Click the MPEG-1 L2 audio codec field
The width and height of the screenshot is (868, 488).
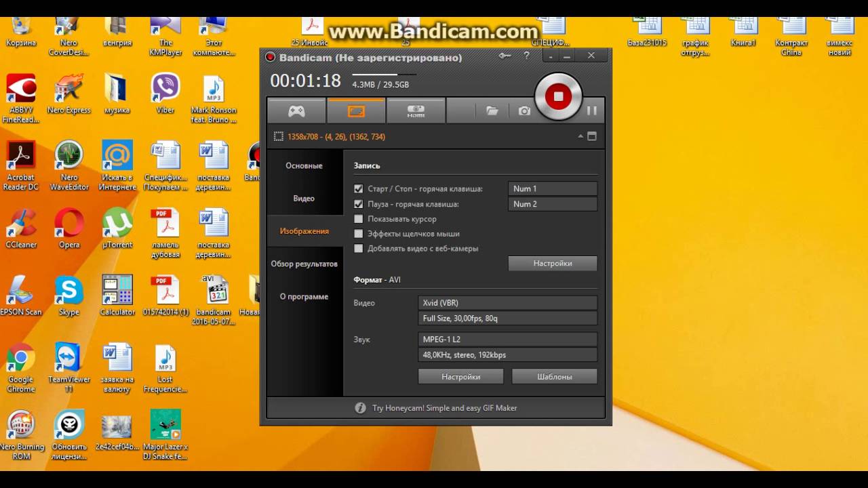click(x=507, y=340)
